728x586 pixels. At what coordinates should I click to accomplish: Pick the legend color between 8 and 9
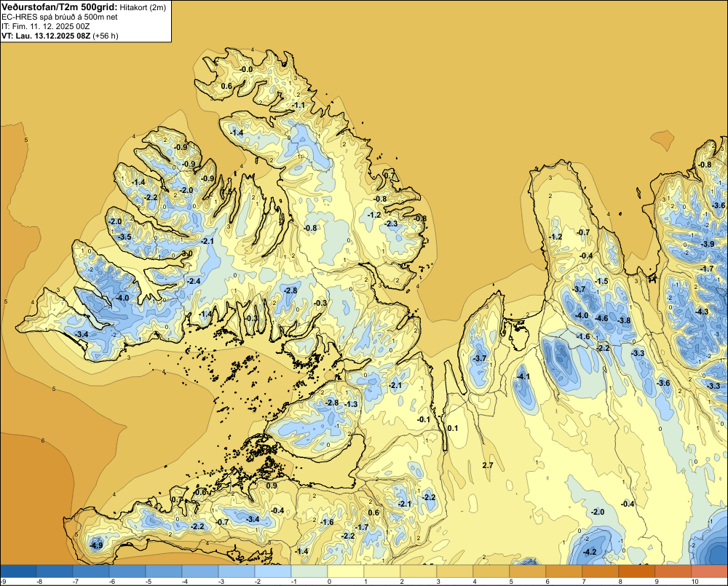coord(637,571)
